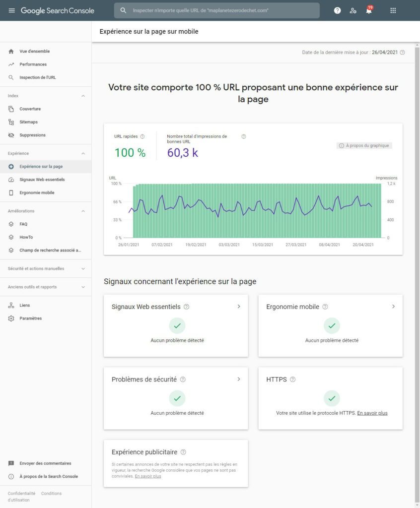
Task: Click the Envoyer des commentaires feedback icon
Action: pyautogui.click(x=11, y=463)
